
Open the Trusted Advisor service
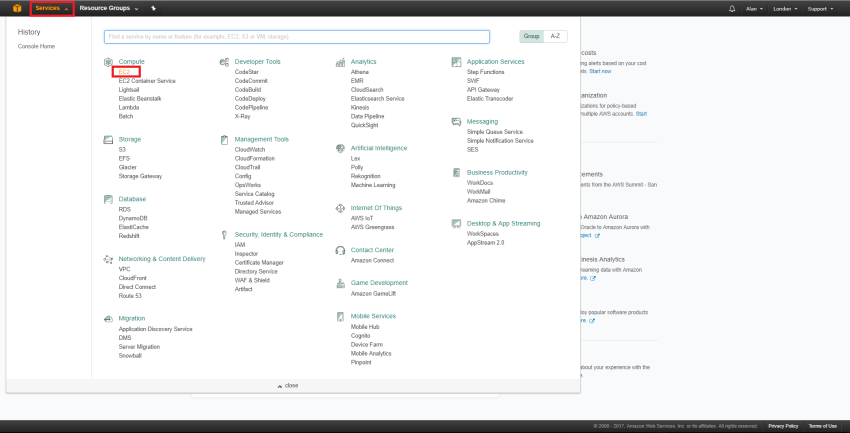254,203
